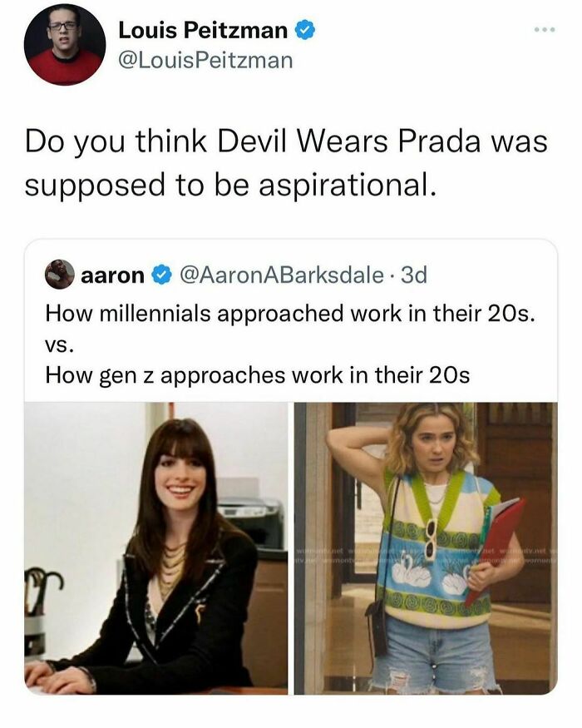Click the 'How gen z approaches work' line

coord(257,375)
